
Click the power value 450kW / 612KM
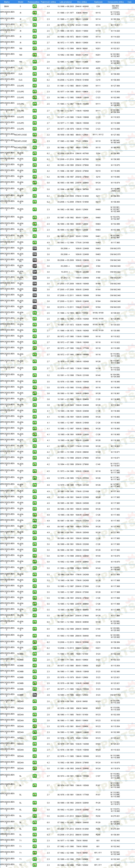tap(82, 829)
